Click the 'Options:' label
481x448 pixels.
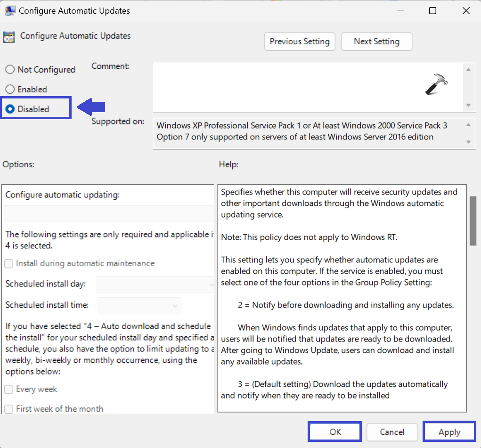(x=18, y=164)
